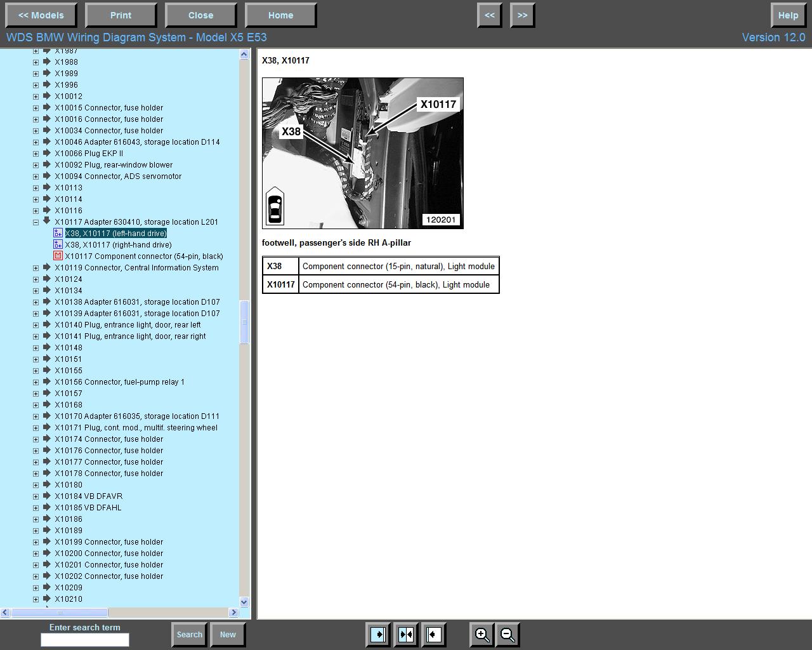Expand the X10119 Connector, Central Information System node
The width and height of the screenshot is (812, 650).
tap(36, 268)
